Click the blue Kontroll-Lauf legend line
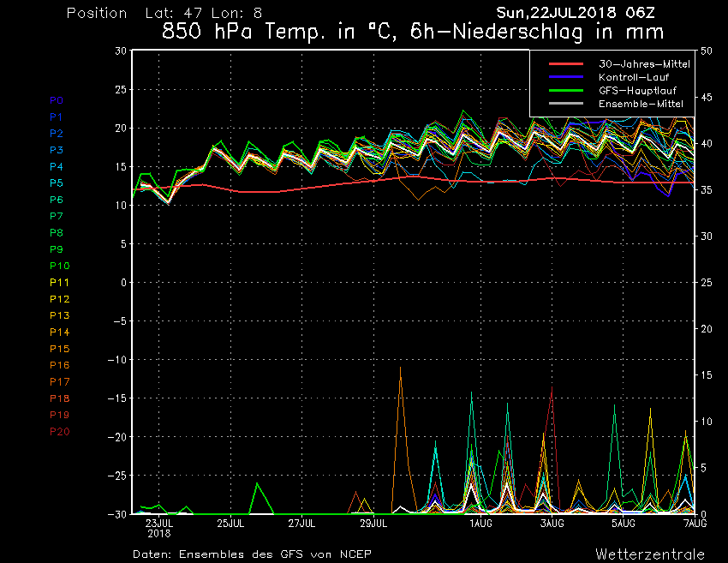This screenshot has height=563, width=728. click(x=565, y=77)
